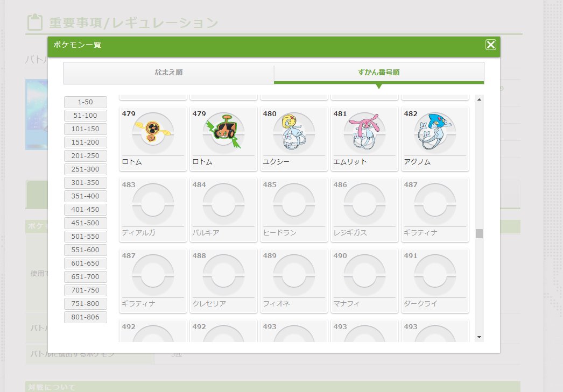This screenshot has height=392, width=563.
Task: Jump to Pokédex range 51-100
Action: (x=86, y=116)
